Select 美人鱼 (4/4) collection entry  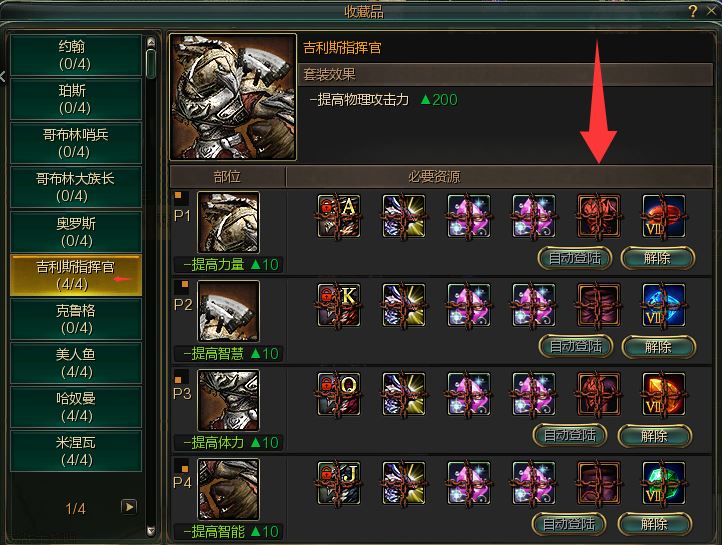(x=76, y=363)
